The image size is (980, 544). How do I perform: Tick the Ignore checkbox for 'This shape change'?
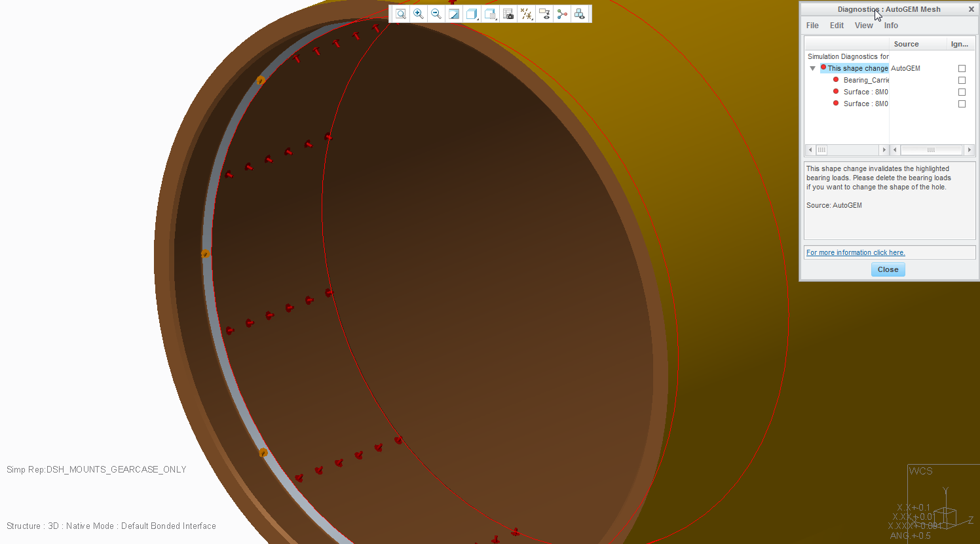coord(962,68)
